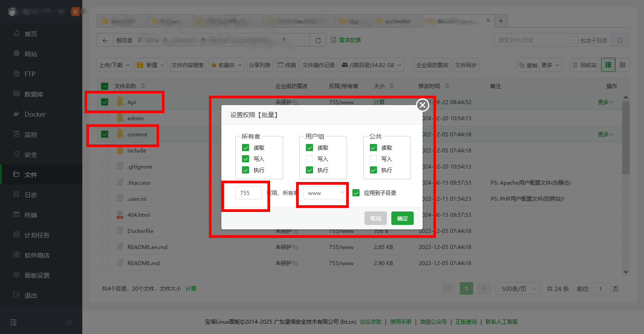The height and width of the screenshot is (334, 644).
Task: Close the permission dialog X
Action: pos(423,105)
